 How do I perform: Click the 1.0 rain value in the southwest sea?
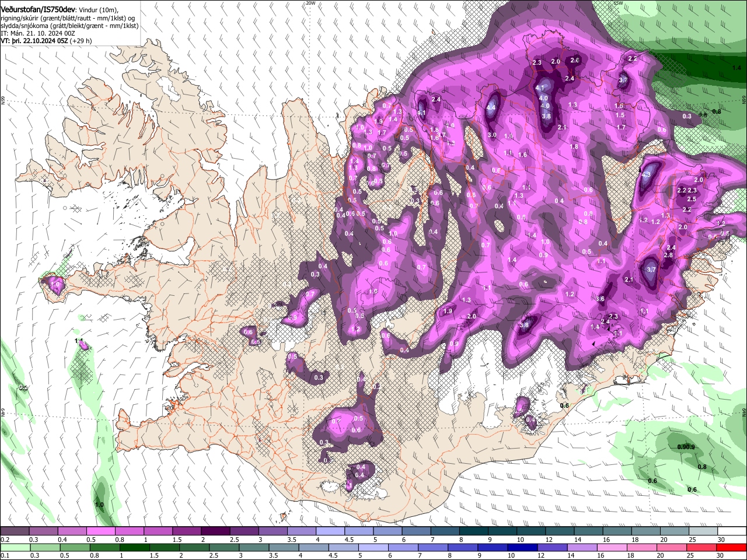click(99, 505)
